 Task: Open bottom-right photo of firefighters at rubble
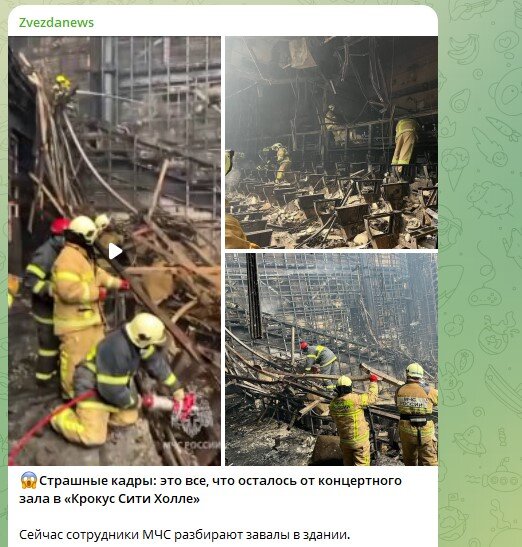[x=331, y=359]
